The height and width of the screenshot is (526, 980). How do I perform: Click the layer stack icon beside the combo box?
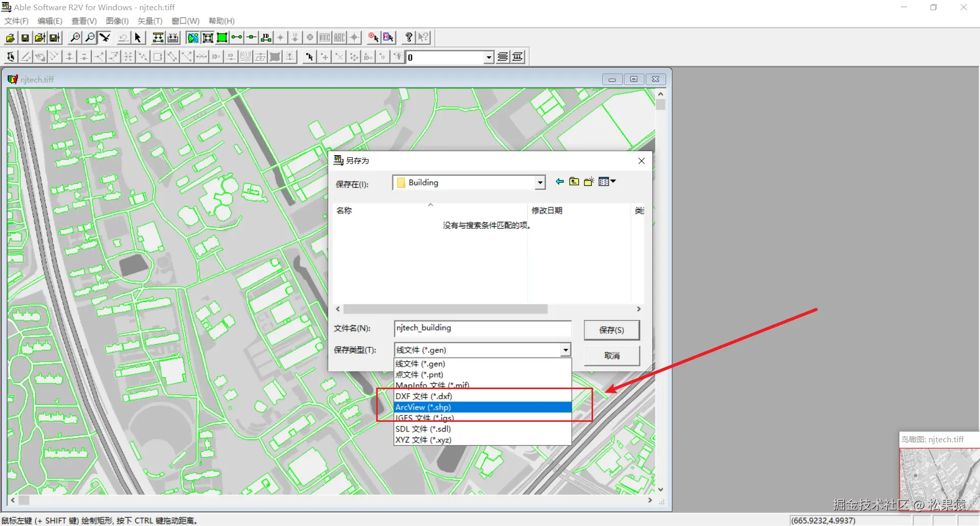click(x=503, y=57)
